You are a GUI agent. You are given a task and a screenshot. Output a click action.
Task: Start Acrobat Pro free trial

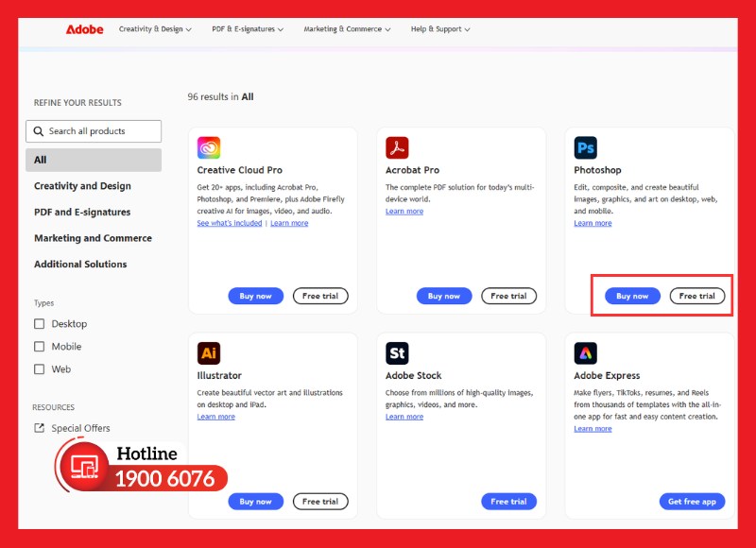[509, 296]
